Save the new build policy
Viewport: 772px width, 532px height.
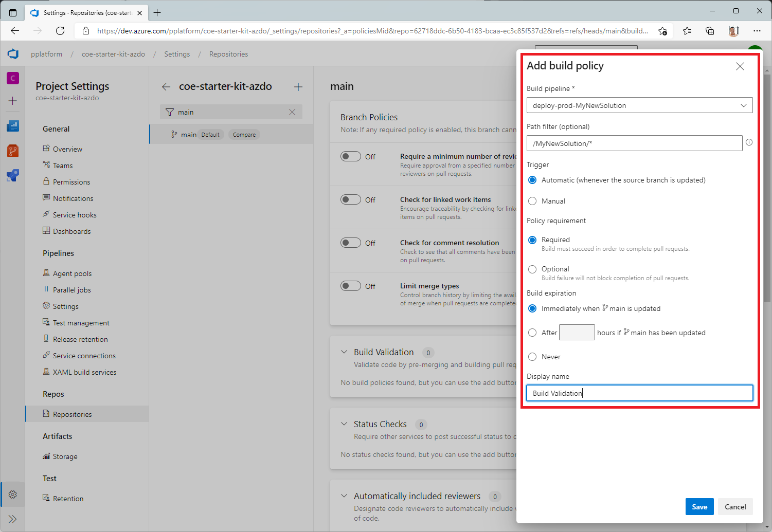[699, 506]
